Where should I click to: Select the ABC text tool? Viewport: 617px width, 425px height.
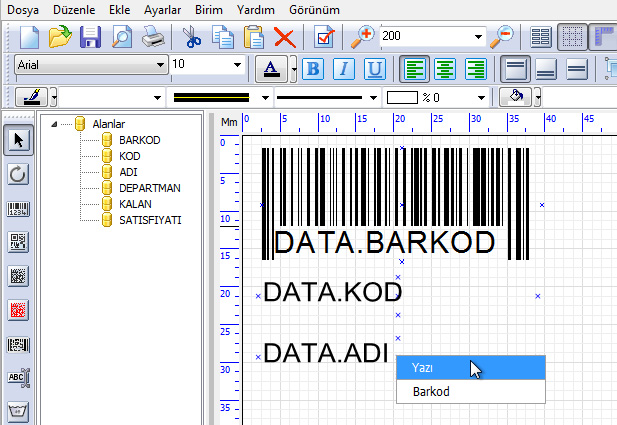point(19,378)
